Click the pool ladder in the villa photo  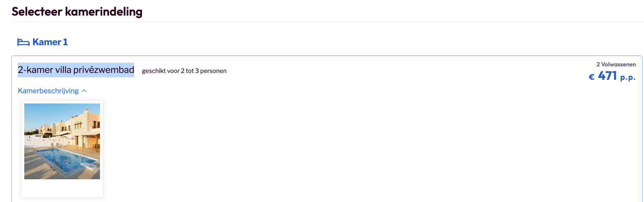(x=55, y=164)
